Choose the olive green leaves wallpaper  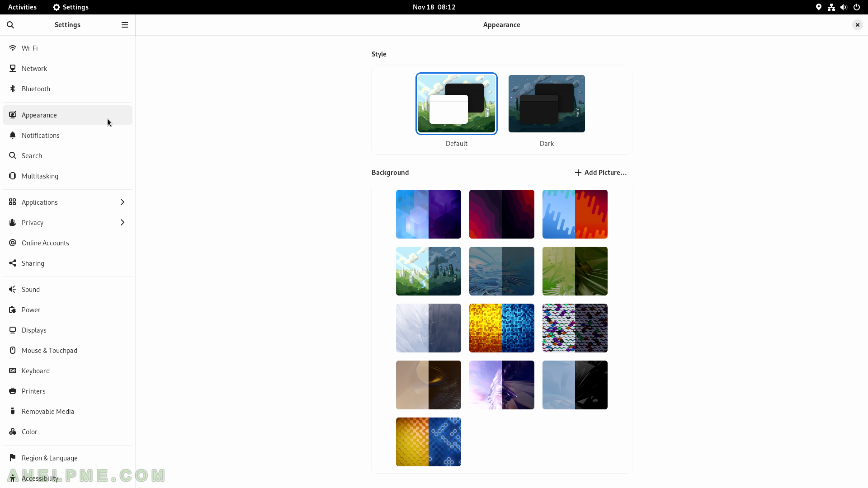tap(575, 271)
